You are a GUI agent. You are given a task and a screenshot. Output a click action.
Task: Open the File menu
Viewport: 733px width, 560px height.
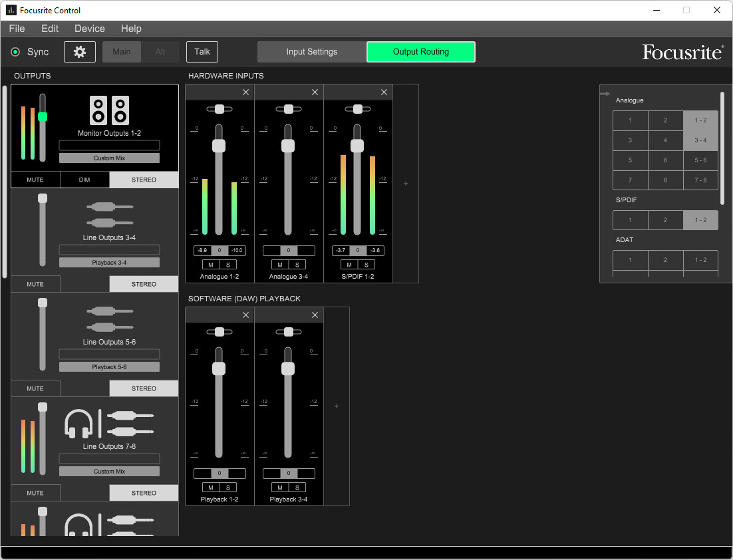tap(17, 29)
